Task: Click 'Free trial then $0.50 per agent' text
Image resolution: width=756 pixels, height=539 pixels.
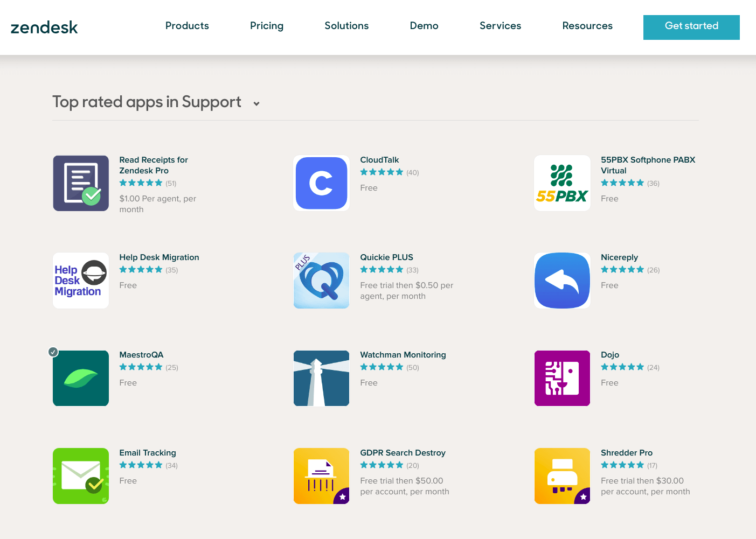Action: pyautogui.click(x=406, y=291)
